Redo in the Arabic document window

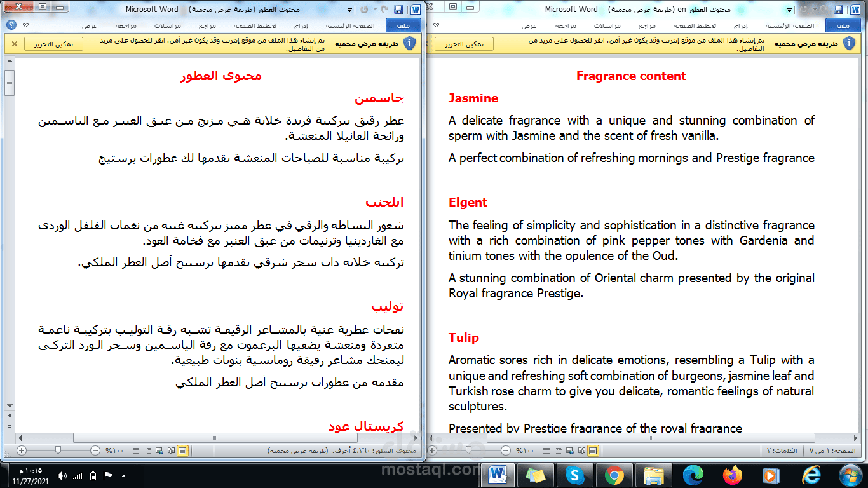click(x=365, y=10)
